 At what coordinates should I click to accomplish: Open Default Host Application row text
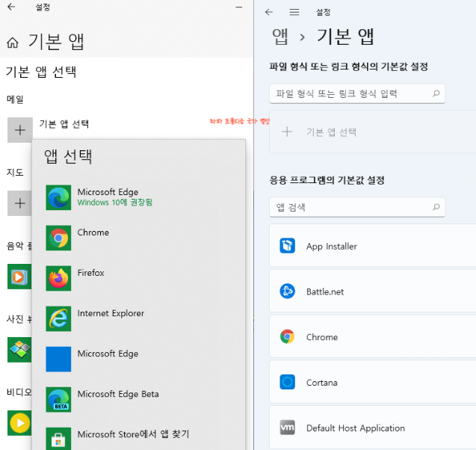356,428
